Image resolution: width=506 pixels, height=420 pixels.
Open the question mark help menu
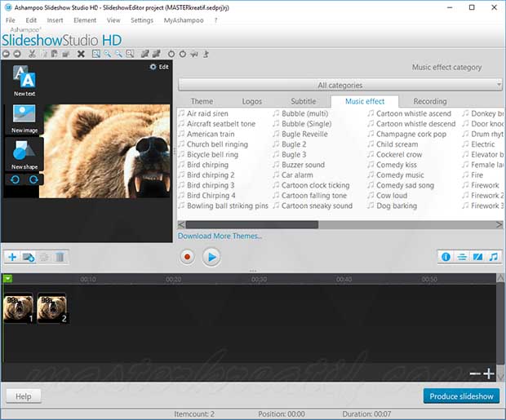point(216,20)
